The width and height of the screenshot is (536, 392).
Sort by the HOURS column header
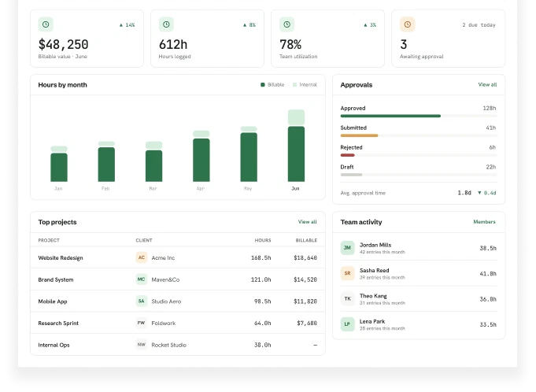pos(263,240)
